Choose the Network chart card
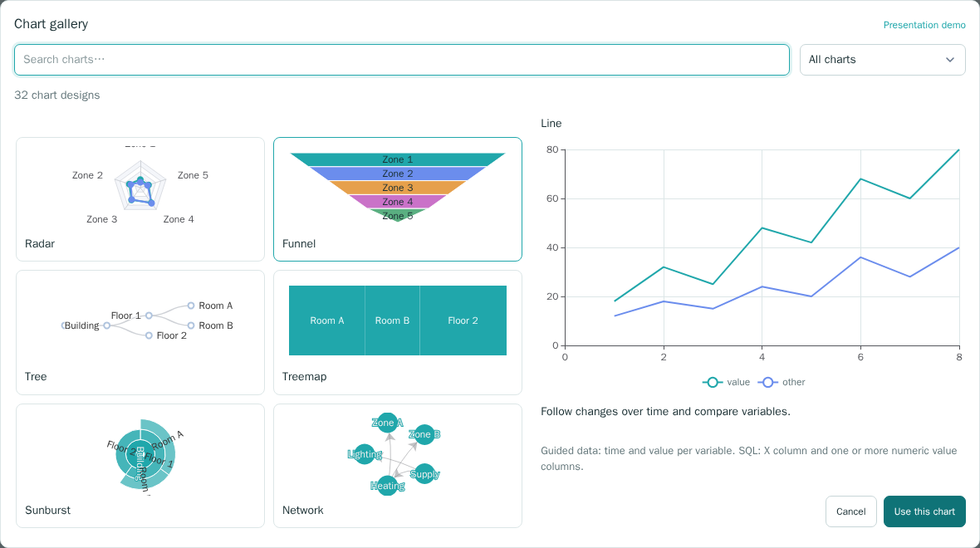This screenshot has width=980, height=548. tap(398, 466)
